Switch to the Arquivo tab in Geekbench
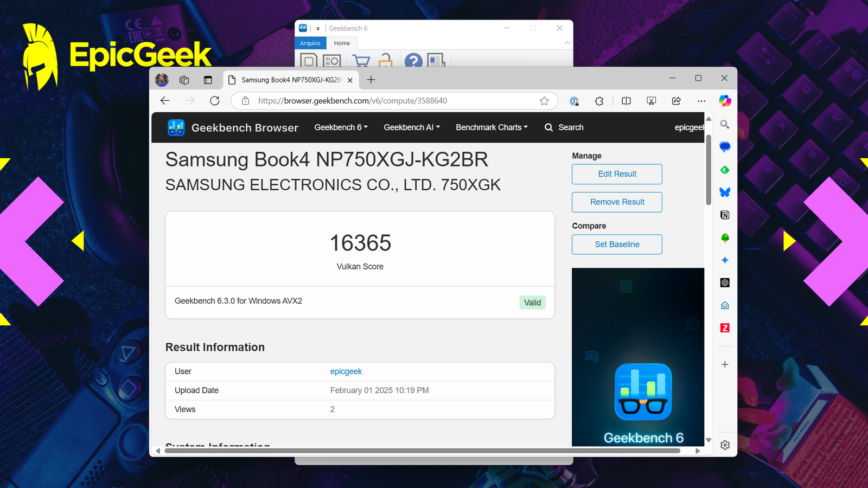The image size is (868, 488). point(310,43)
